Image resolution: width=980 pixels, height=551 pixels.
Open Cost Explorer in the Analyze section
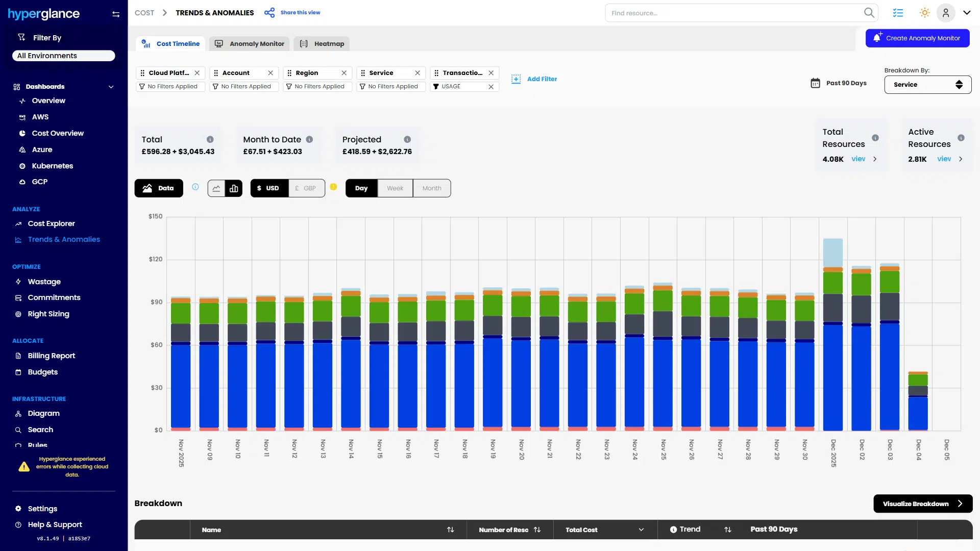51,223
